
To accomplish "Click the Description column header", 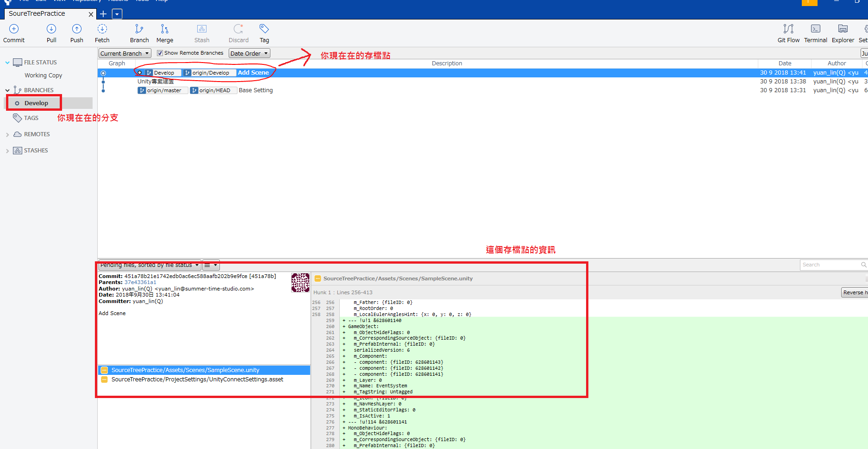I will click(447, 63).
